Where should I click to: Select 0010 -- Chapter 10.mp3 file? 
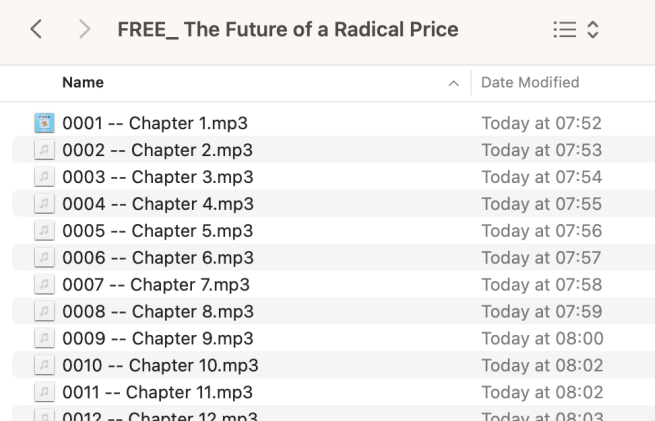click(333, 365)
